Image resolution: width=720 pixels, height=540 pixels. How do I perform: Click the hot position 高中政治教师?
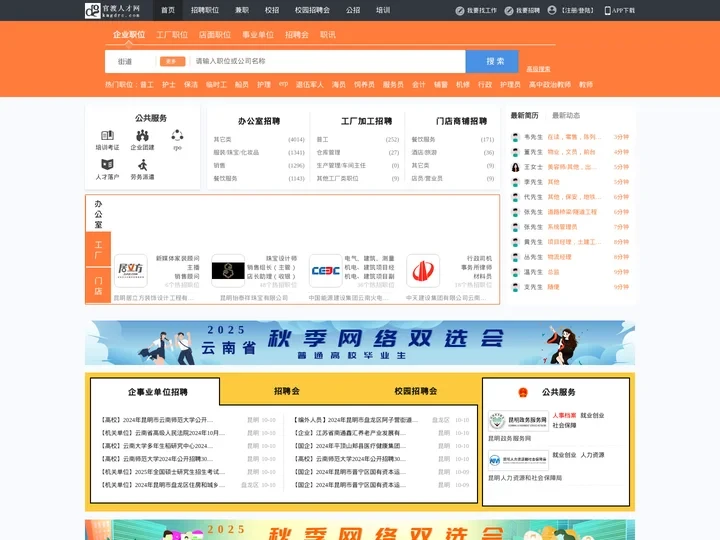click(550, 84)
